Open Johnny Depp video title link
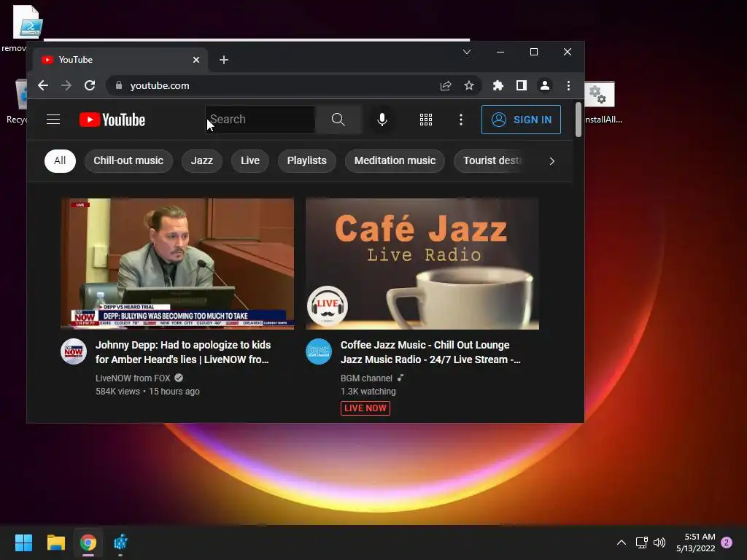 [183, 352]
